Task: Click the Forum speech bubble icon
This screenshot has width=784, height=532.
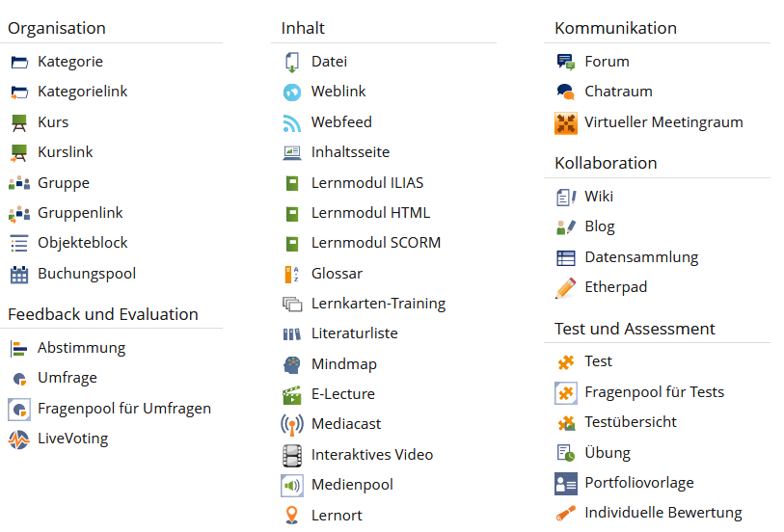Action: pyautogui.click(x=566, y=62)
